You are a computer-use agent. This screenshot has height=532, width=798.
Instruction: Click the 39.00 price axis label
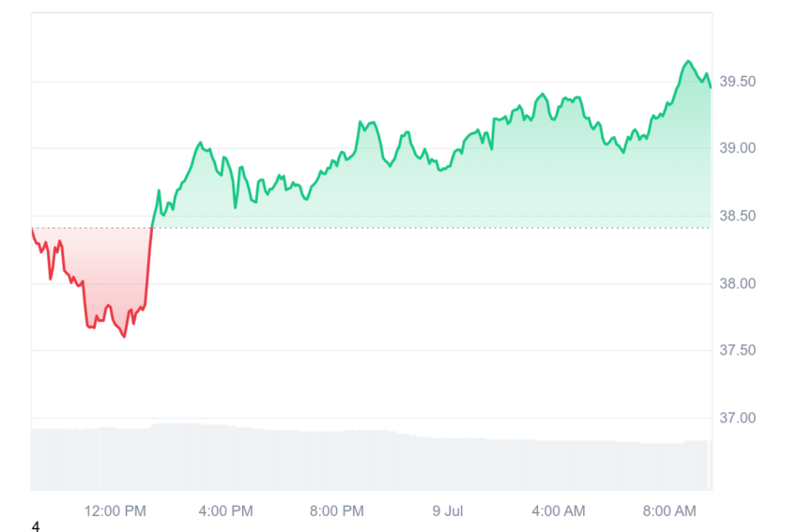coord(737,148)
